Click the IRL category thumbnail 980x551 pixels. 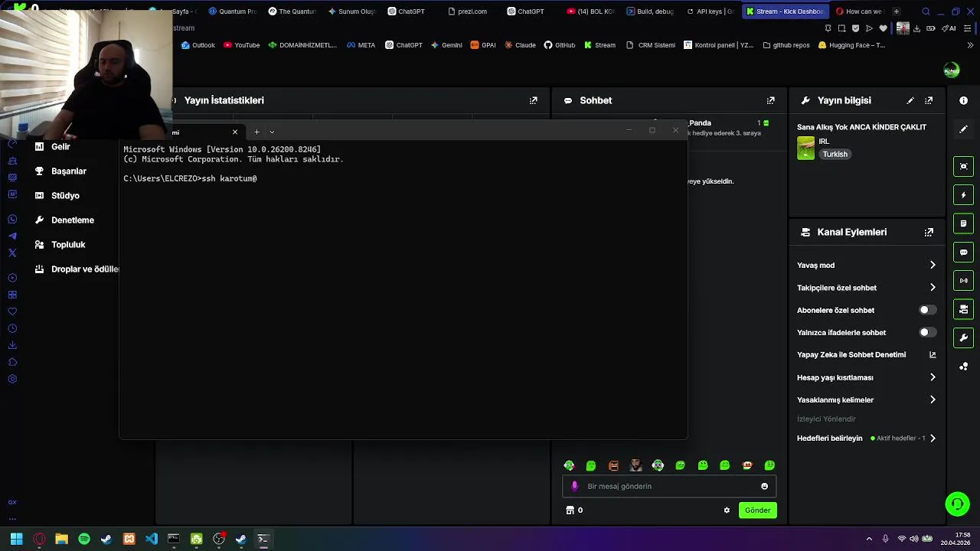805,148
